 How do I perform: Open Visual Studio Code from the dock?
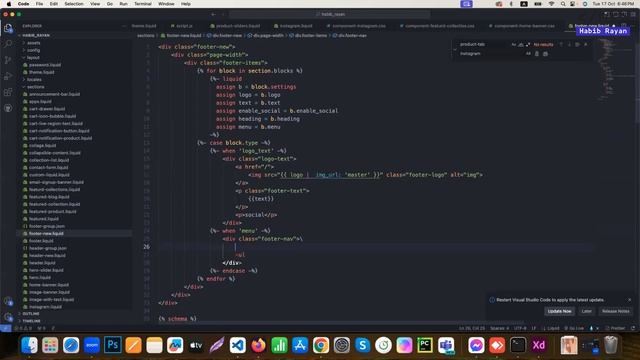[238, 345]
